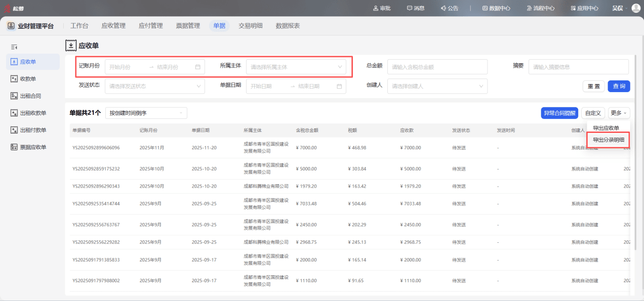
Task: Expand the 发送状态 dropdown
Action: coord(155,86)
